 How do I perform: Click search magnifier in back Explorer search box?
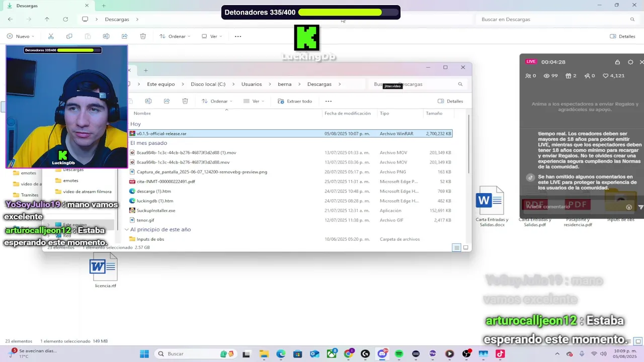632,19
